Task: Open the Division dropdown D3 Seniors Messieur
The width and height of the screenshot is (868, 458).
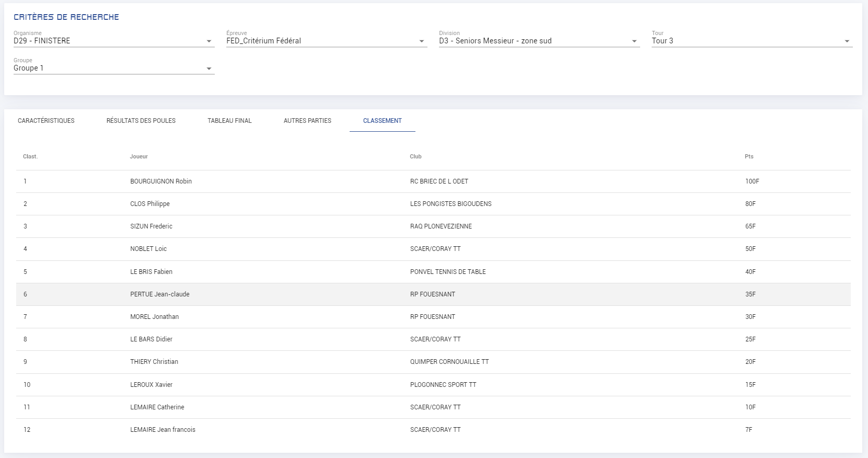Action: (539, 41)
